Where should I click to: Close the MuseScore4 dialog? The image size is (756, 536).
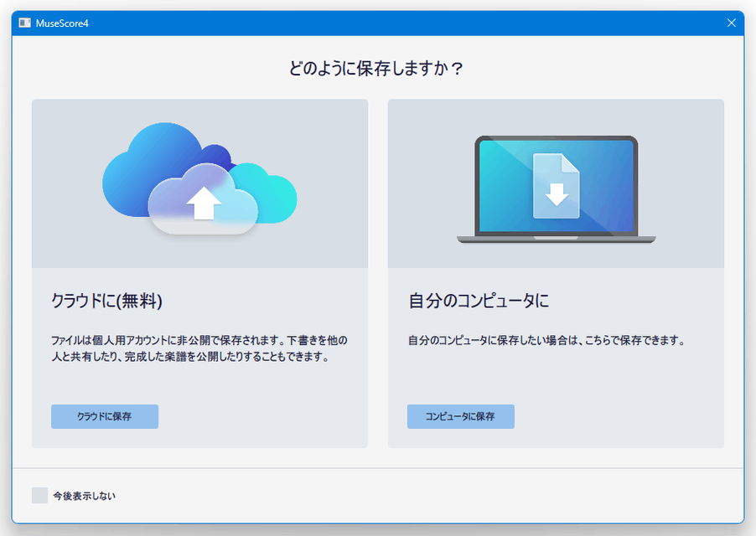pos(731,23)
